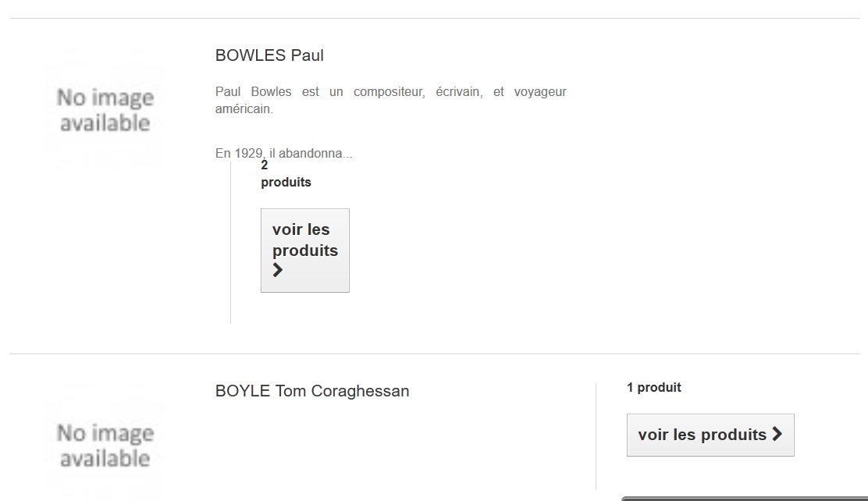Click the "1 produit" count for Boyle
The image size is (868, 501).
coord(654,388)
